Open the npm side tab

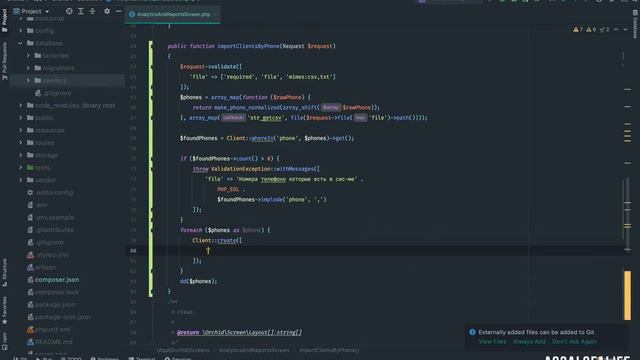[x=4, y=341]
